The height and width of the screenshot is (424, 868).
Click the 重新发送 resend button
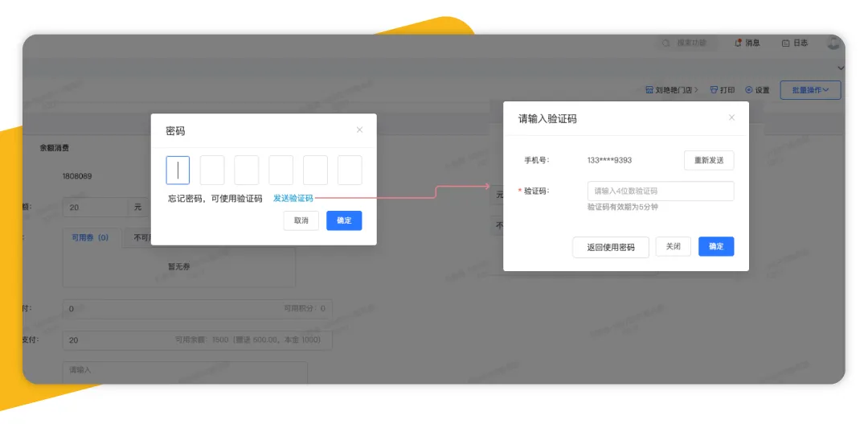click(x=708, y=160)
